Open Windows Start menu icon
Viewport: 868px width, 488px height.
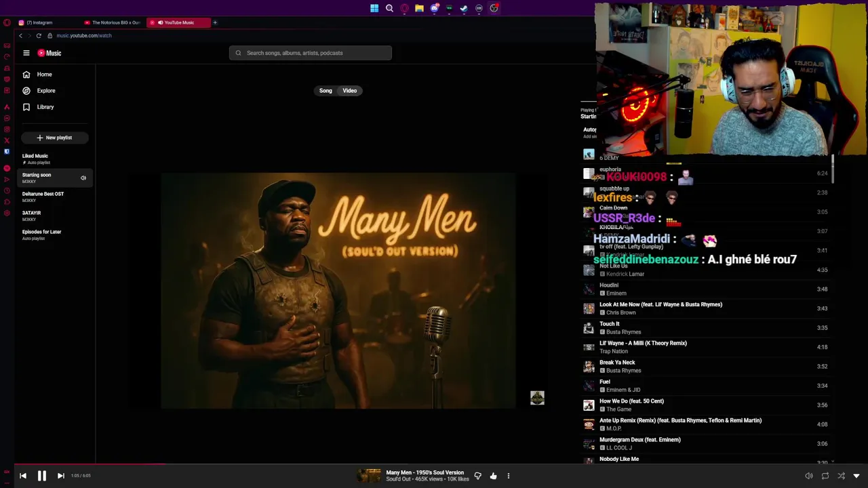374,8
